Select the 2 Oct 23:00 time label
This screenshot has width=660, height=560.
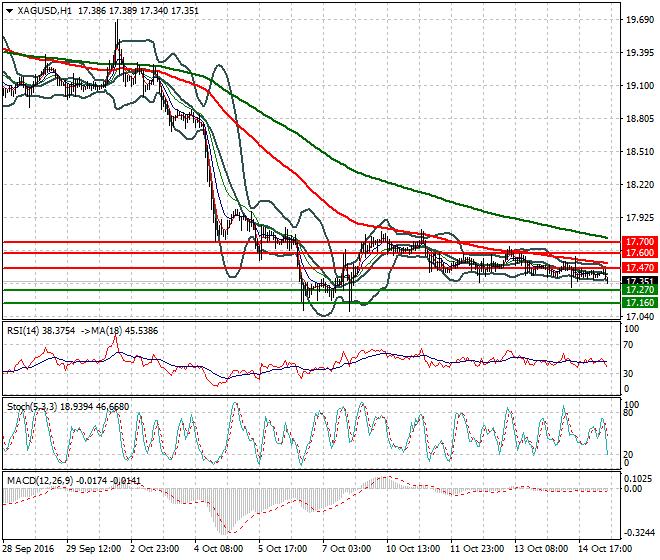pyautogui.click(x=154, y=549)
